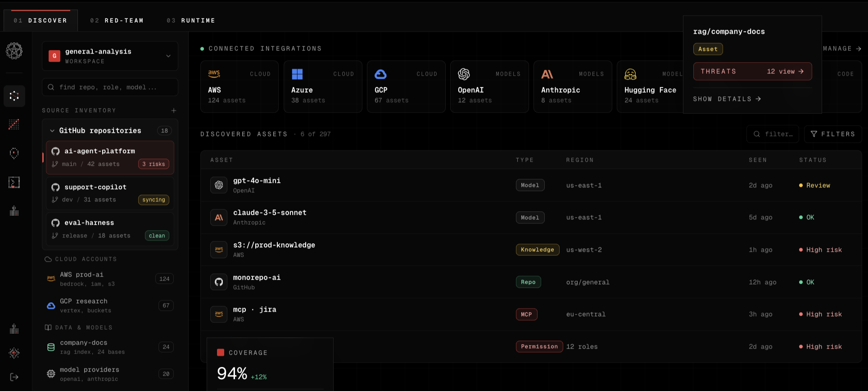868x391 pixels.
Task: Add a source with the plus icon
Action: 174,110
